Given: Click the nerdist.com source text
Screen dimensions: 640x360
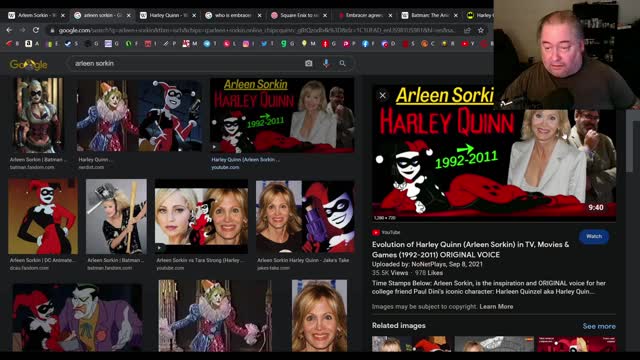Looking at the screenshot, I should pos(91,167).
